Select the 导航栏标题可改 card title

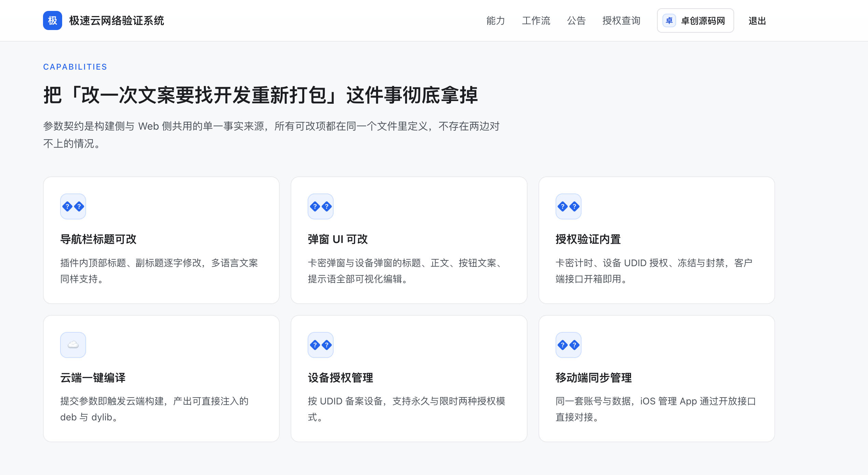(x=98, y=239)
